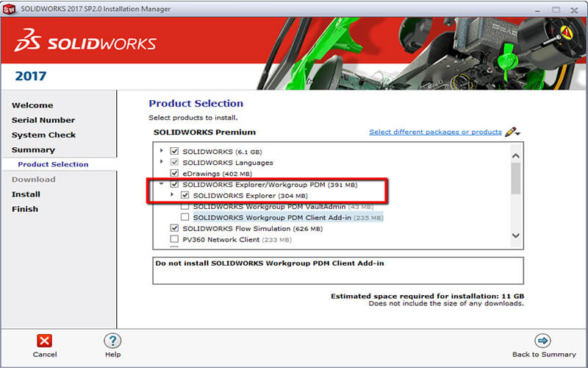
Task: Expand the SOLIDWORKS Explorer (304 MB) node
Action: point(172,194)
